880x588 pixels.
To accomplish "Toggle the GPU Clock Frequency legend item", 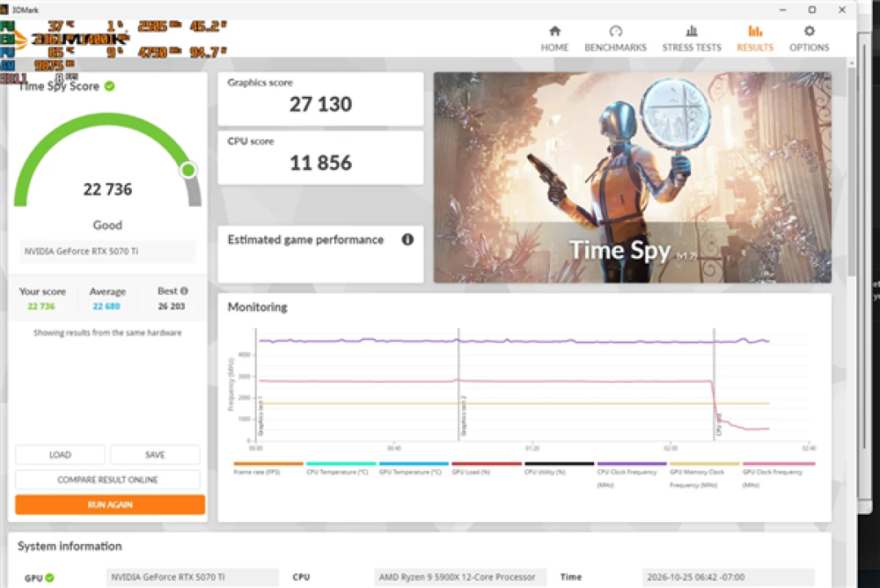I will [778, 474].
